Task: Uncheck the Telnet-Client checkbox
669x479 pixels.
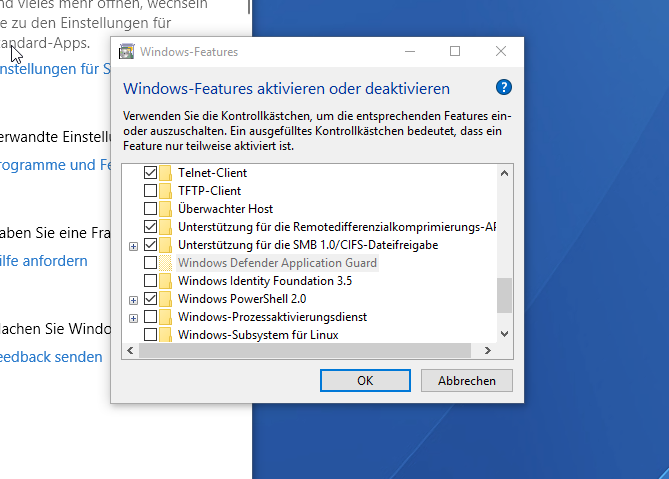Action: (x=150, y=173)
